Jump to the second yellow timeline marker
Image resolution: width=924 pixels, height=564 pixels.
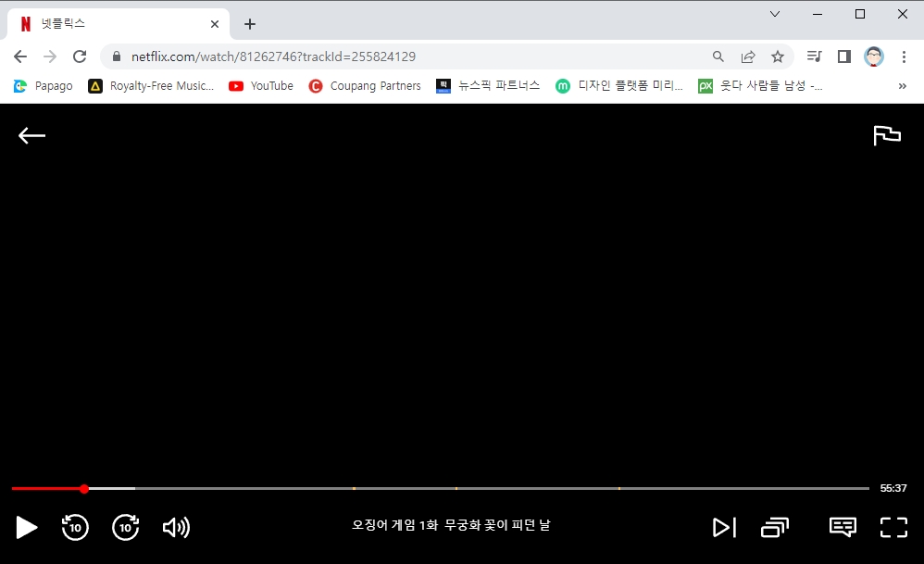(456, 489)
